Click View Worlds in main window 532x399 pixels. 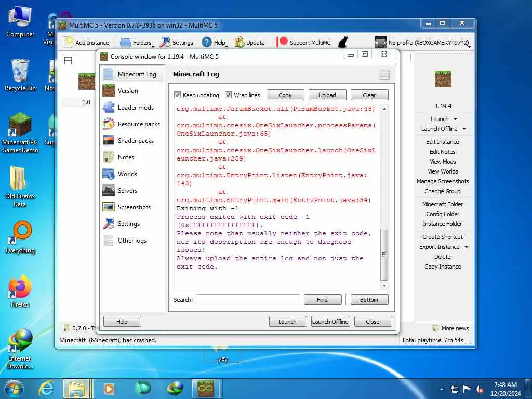[443, 171]
